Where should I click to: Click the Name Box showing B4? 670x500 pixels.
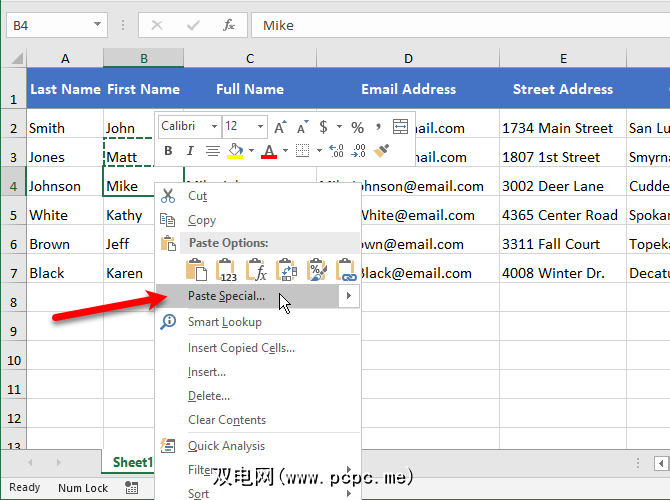click(57, 25)
